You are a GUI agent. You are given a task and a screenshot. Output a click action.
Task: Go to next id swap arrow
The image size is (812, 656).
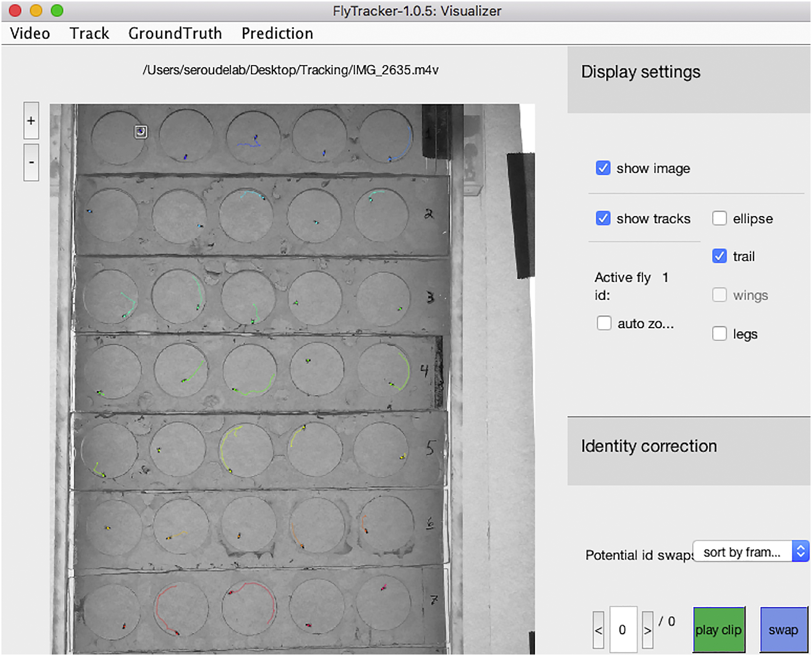647,630
